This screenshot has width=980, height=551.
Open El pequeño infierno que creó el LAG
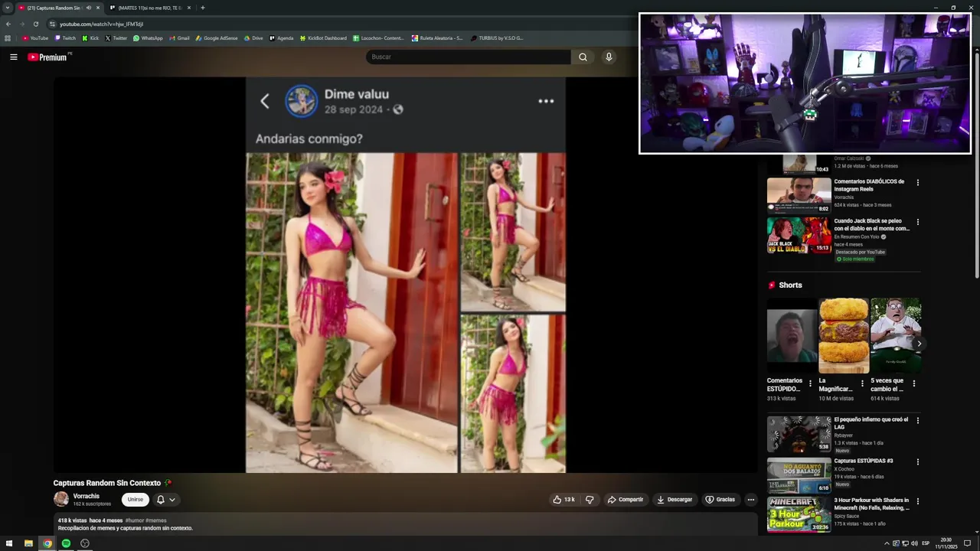coord(871,423)
